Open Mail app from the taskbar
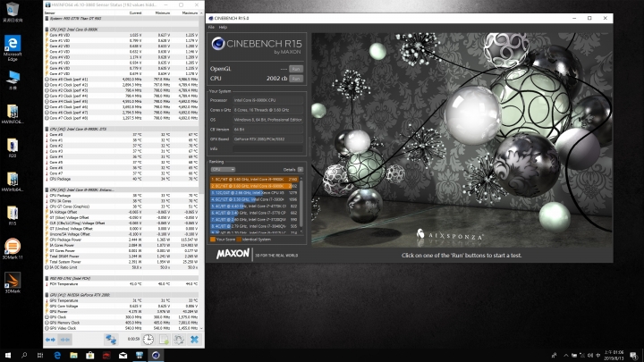644x362 pixels. click(123, 356)
